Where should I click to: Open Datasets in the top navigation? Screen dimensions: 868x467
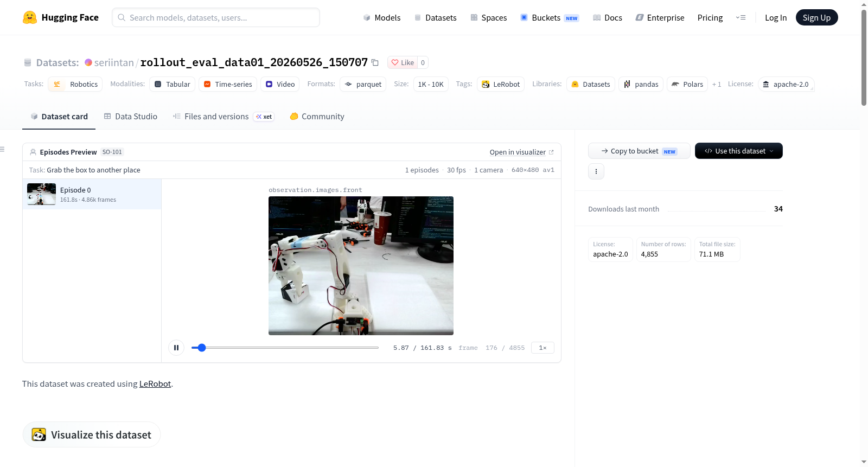click(x=436, y=17)
